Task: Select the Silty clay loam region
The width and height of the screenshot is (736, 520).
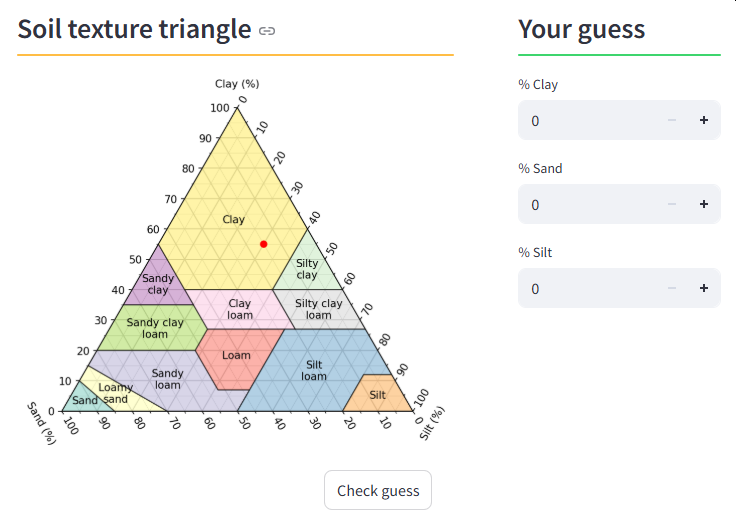Action: click(318, 309)
